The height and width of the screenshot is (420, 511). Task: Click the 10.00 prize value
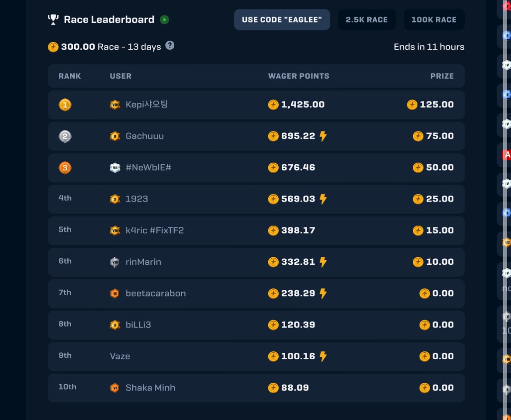(440, 262)
